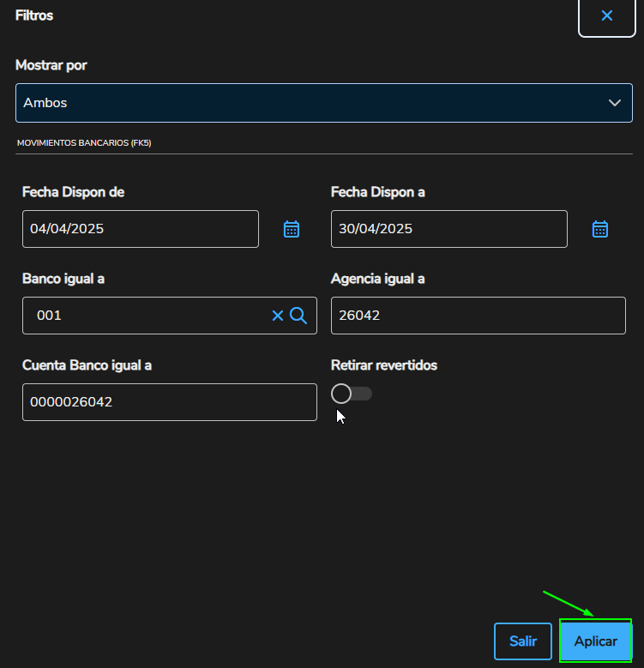Click the Retirar revertidos label
The image size is (644, 668).
[383, 365]
